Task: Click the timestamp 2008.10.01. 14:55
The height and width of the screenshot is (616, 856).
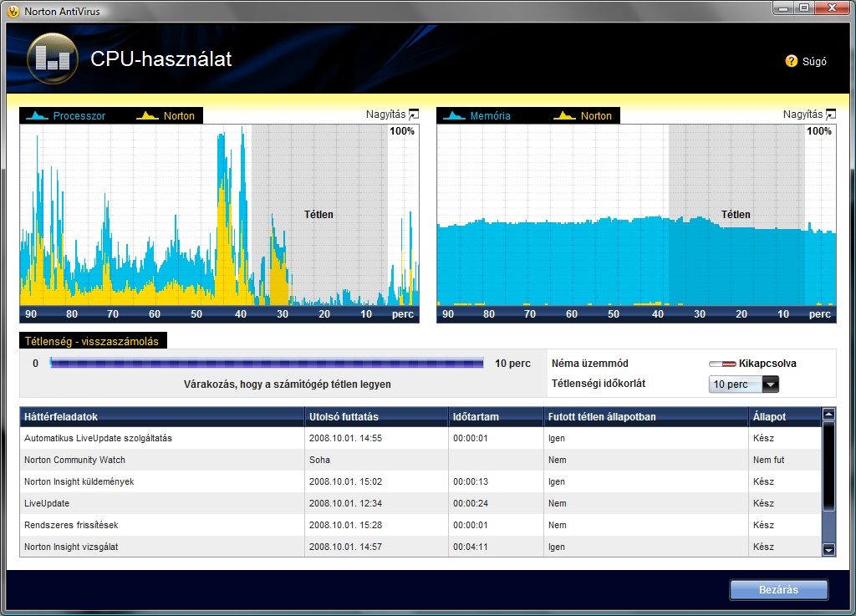Action: pos(345,438)
